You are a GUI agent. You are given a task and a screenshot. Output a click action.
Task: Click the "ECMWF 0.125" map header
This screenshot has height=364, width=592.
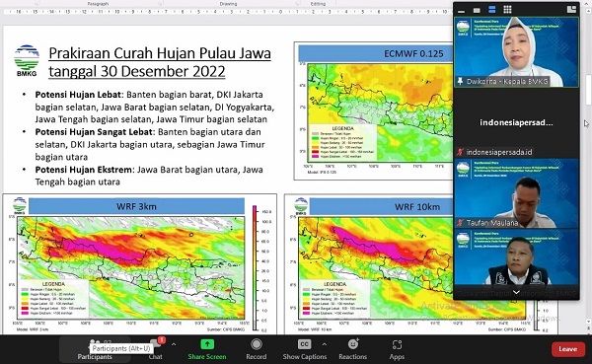(x=413, y=53)
